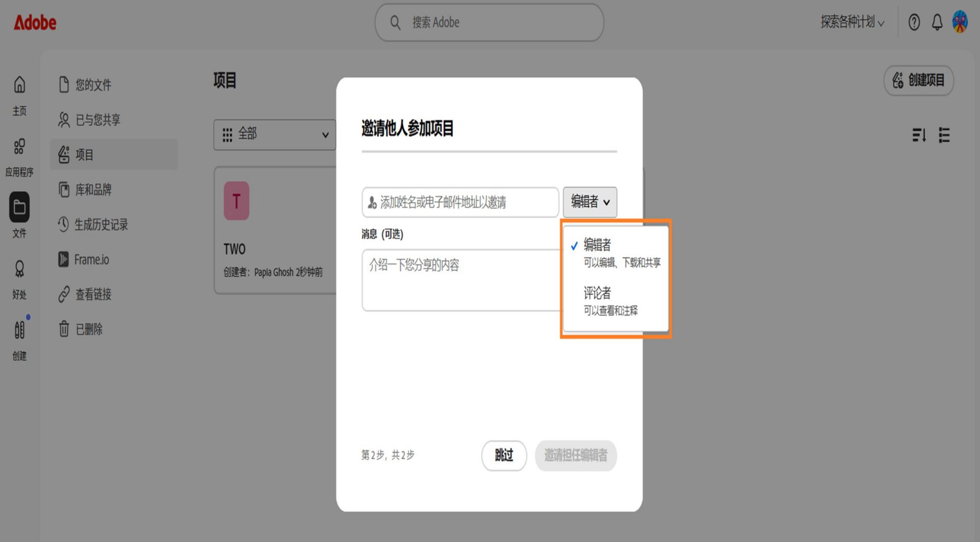Expand the 编辑者 role dropdown
Viewport: 980px width, 542px height.
pyautogui.click(x=590, y=202)
